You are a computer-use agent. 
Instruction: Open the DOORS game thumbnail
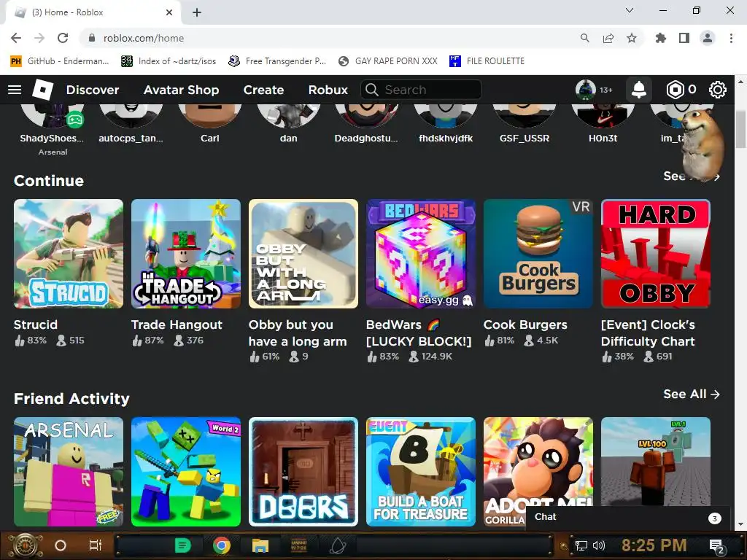[303, 472]
